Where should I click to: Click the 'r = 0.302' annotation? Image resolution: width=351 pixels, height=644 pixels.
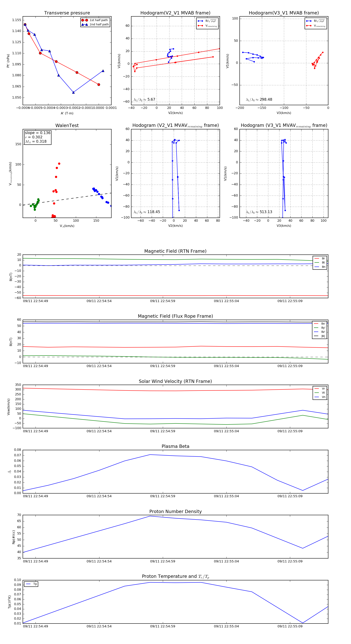(x=34, y=137)
